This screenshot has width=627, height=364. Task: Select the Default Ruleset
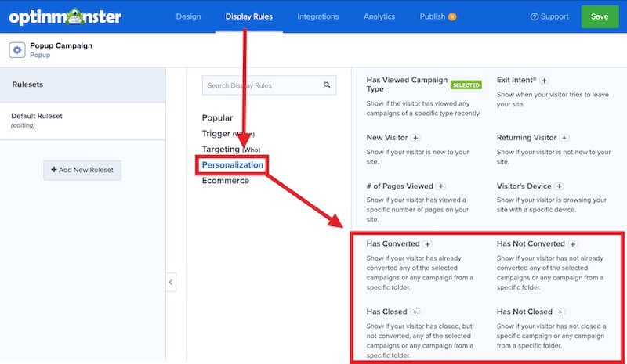[x=83, y=121]
